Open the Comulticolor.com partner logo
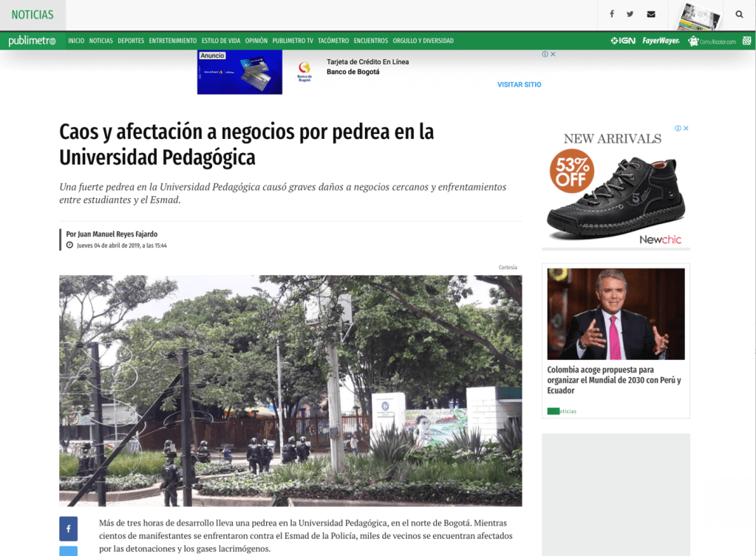This screenshot has width=756, height=556. (x=712, y=41)
